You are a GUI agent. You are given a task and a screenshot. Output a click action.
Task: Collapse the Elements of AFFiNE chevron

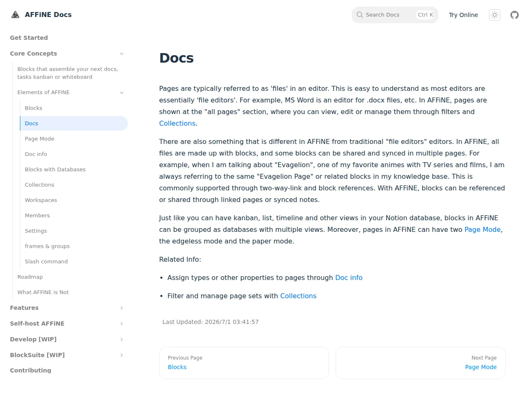click(x=122, y=92)
